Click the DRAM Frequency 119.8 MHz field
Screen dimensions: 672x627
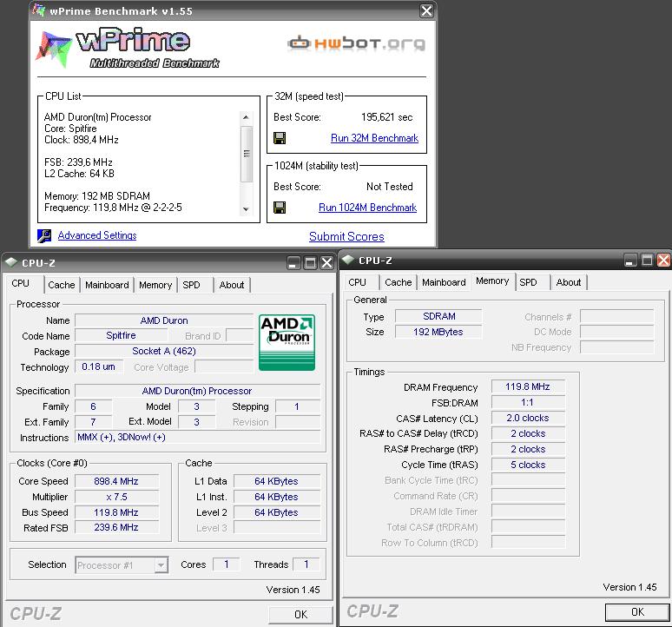click(x=528, y=386)
